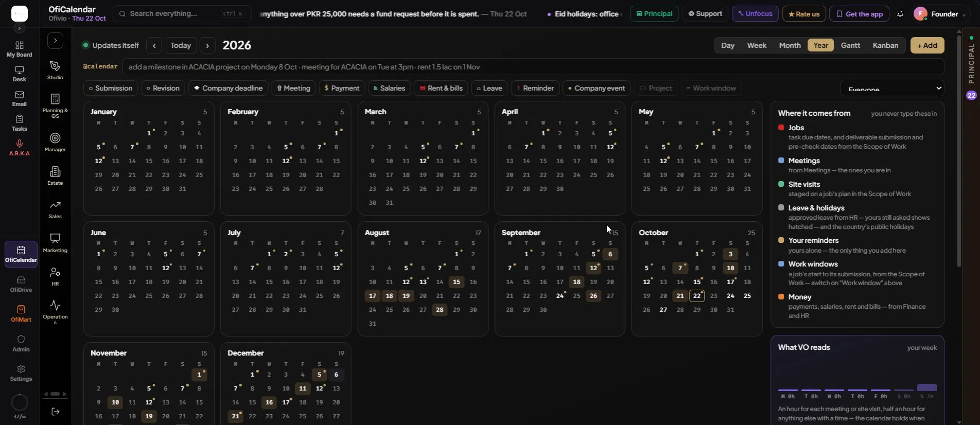Click the Sunday 2h bar in chart
The image size is (980, 425).
pos(926,387)
